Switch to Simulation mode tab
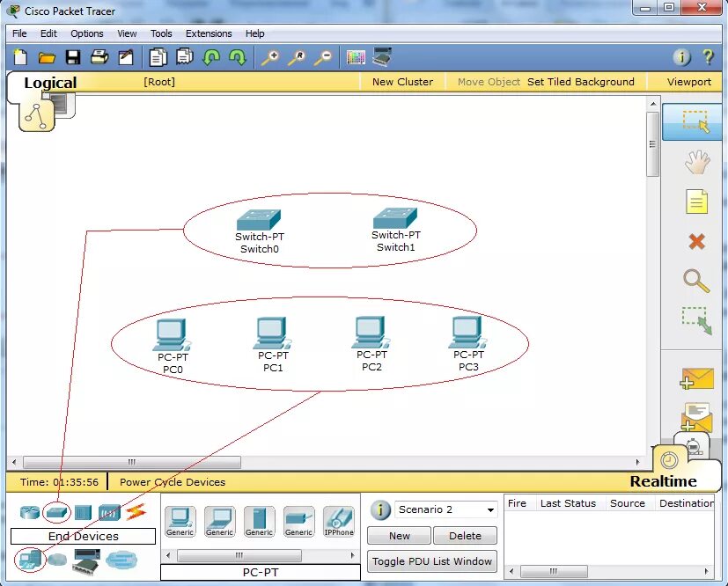 tap(694, 446)
